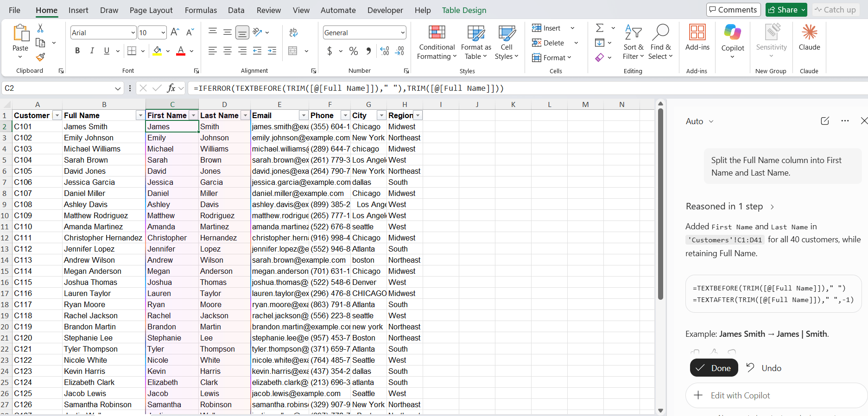The height and width of the screenshot is (416, 868).
Task: Open Conditional Formatting menu
Action: pyautogui.click(x=437, y=43)
